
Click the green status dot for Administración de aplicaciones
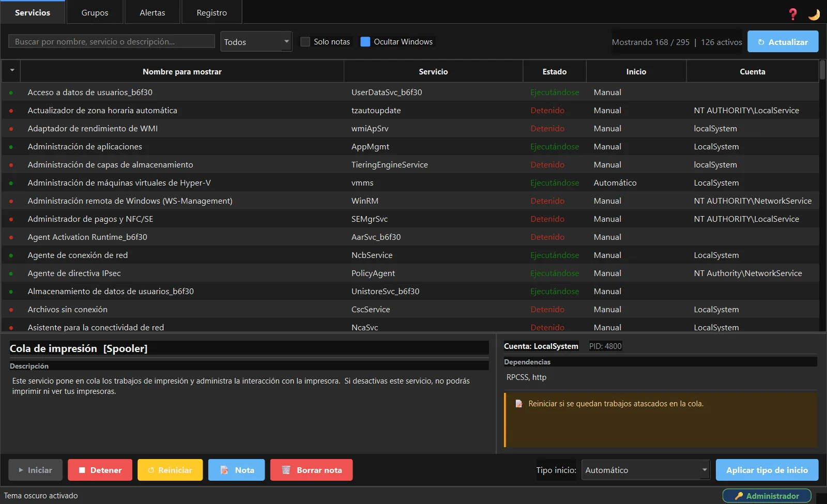(x=11, y=147)
